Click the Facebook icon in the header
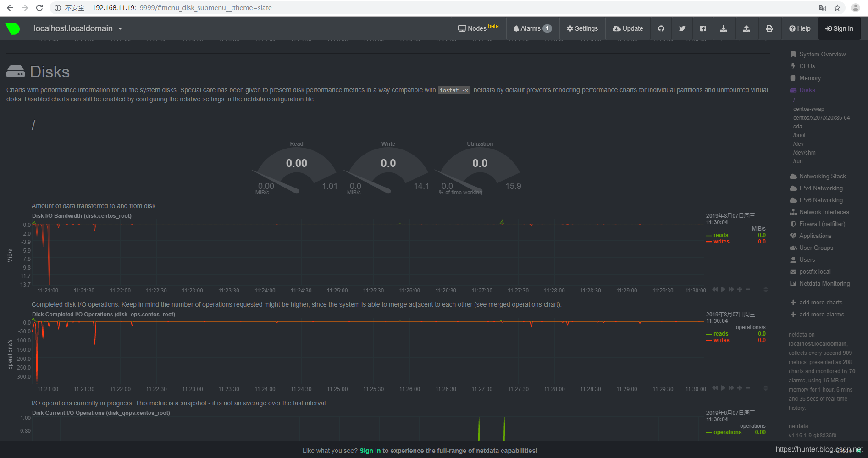The image size is (868, 458). pyautogui.click(x=702, y=28)
